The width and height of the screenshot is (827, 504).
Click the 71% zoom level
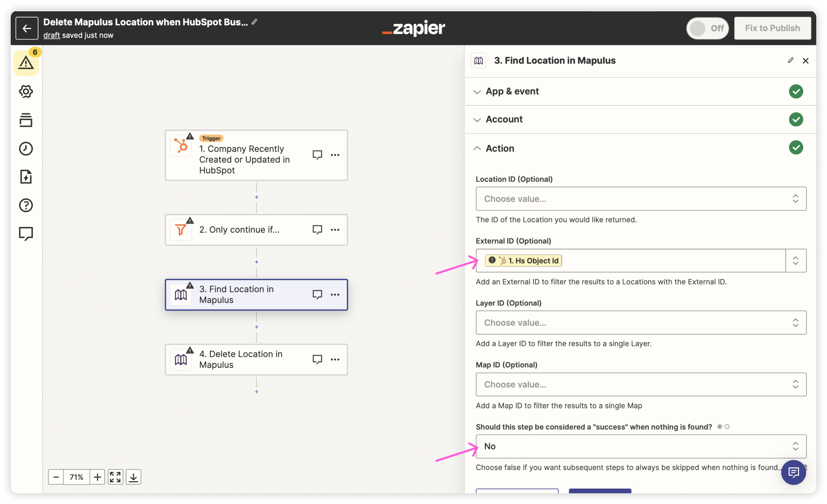(77, 477)
